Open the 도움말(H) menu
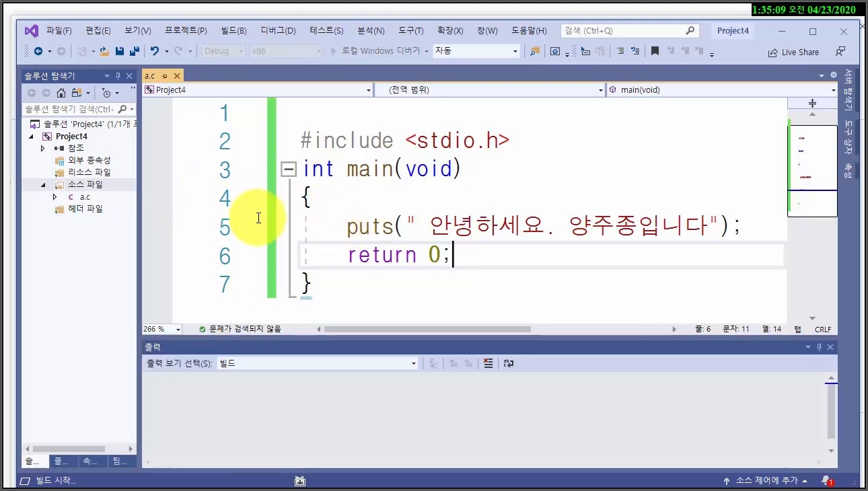 point(529,31)
